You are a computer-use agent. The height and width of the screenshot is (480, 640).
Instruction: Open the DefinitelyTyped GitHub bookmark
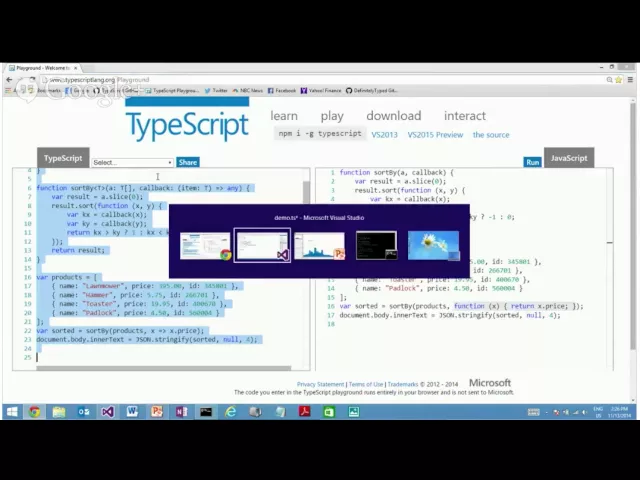point(371,91)
